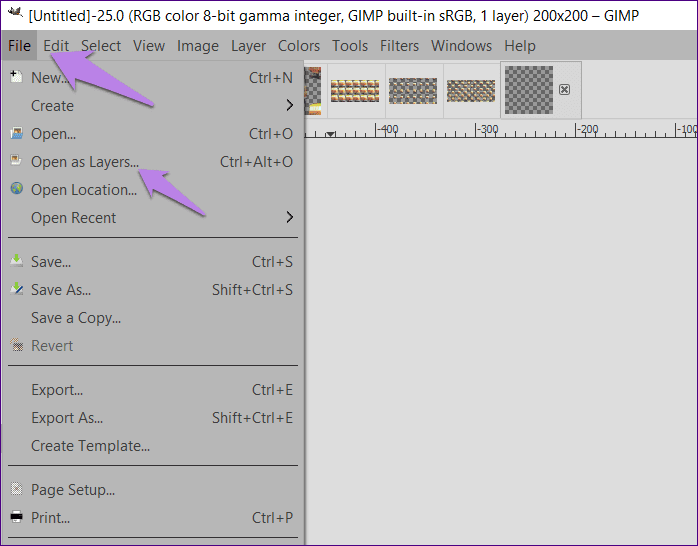The image size is (698, 546).
Task: Choose Open... in the File menu
Action: point(153,133)
